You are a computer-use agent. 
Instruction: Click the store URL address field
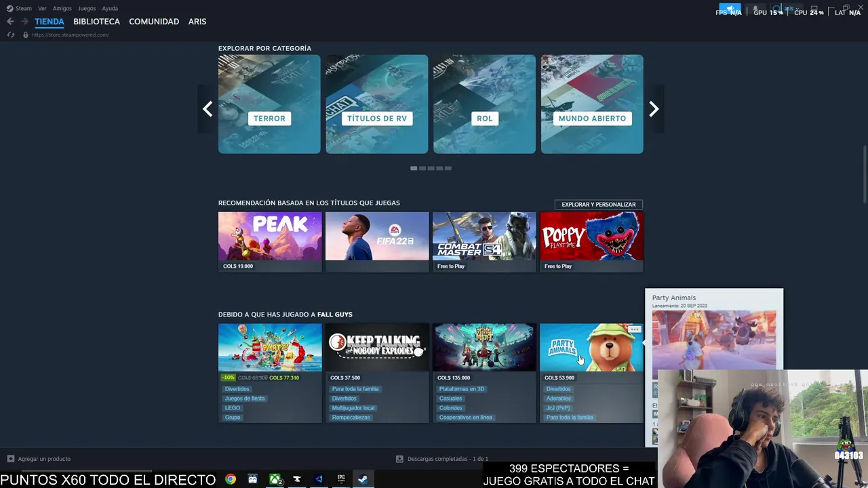click(x=71, y=35)
